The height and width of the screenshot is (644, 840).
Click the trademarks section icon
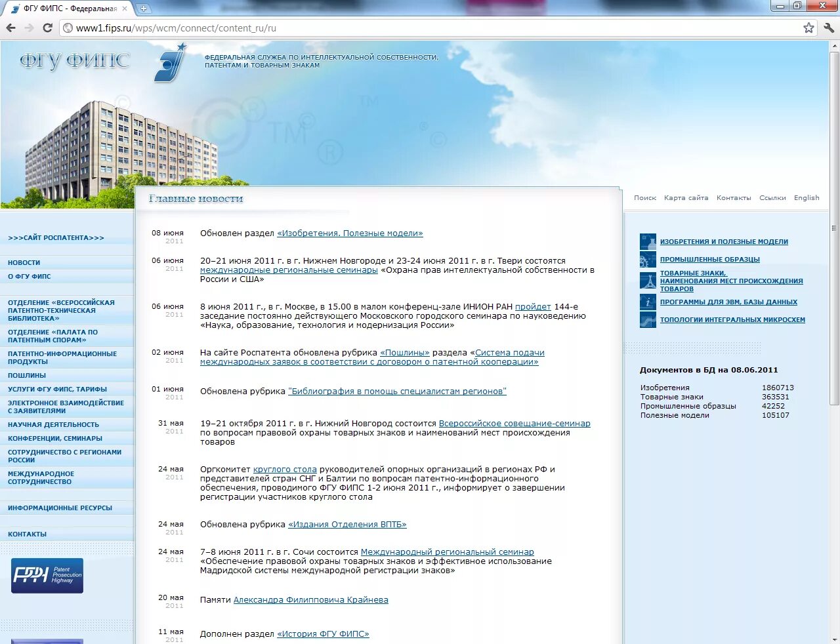tap(648, 281)
